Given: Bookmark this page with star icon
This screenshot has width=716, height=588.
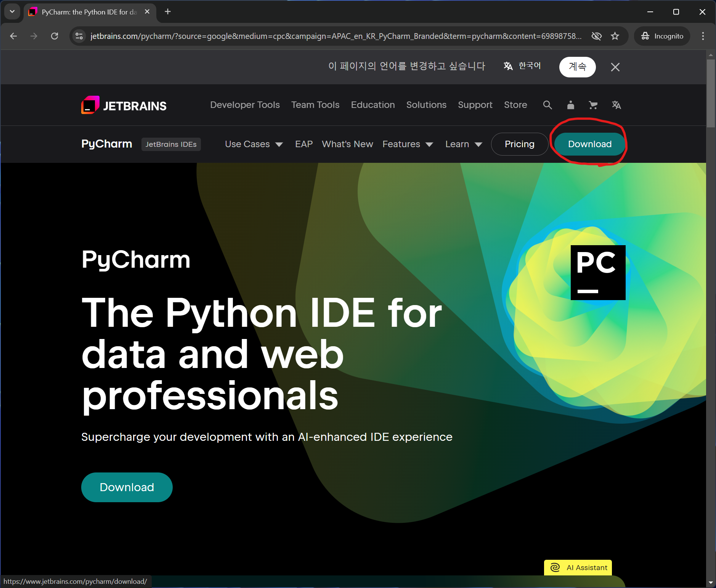Looking at the screenshot, I should pyautogui.click(x=615, y=36).
